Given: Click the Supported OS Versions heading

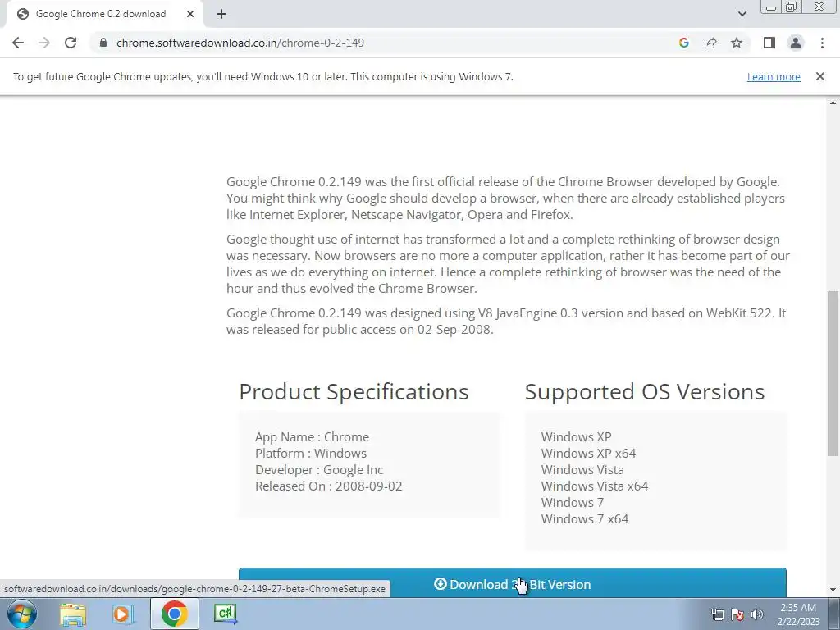Looking at the screenshot, I should [645, 391].
